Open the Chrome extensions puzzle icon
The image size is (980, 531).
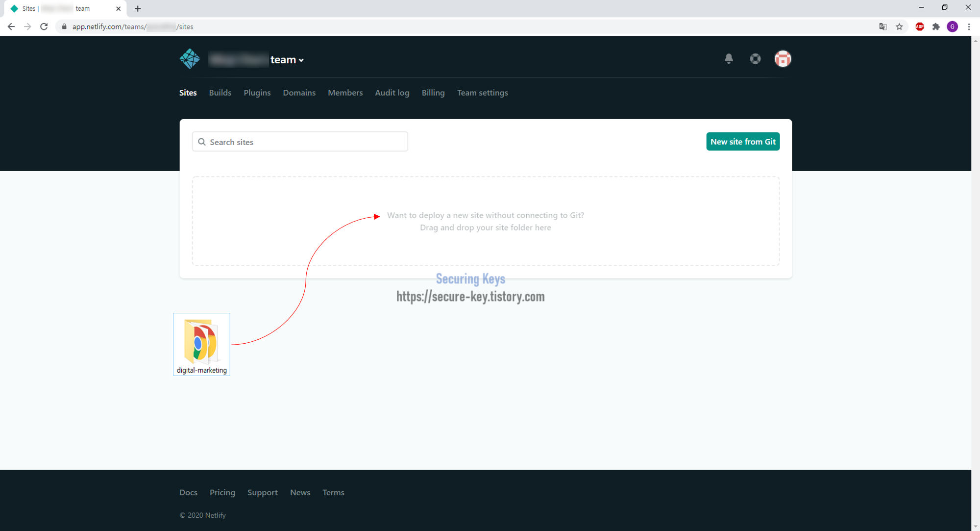point(936,27)
